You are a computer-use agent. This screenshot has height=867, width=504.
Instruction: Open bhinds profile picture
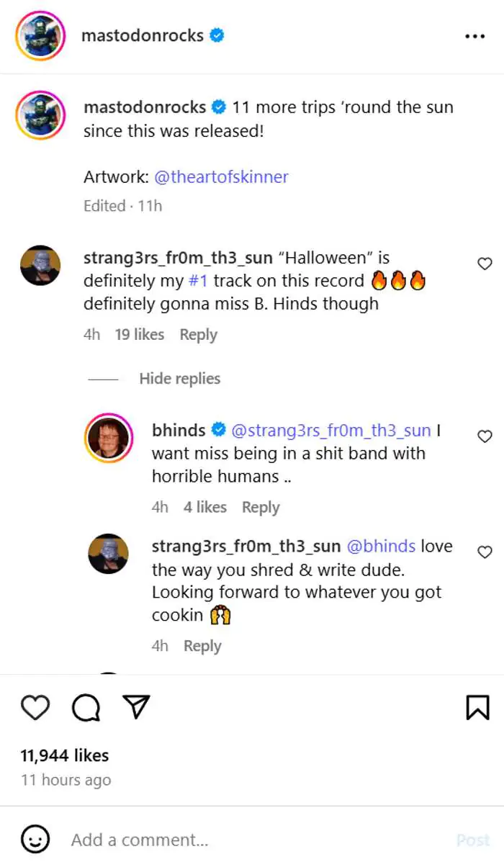(x=108, y=438)
